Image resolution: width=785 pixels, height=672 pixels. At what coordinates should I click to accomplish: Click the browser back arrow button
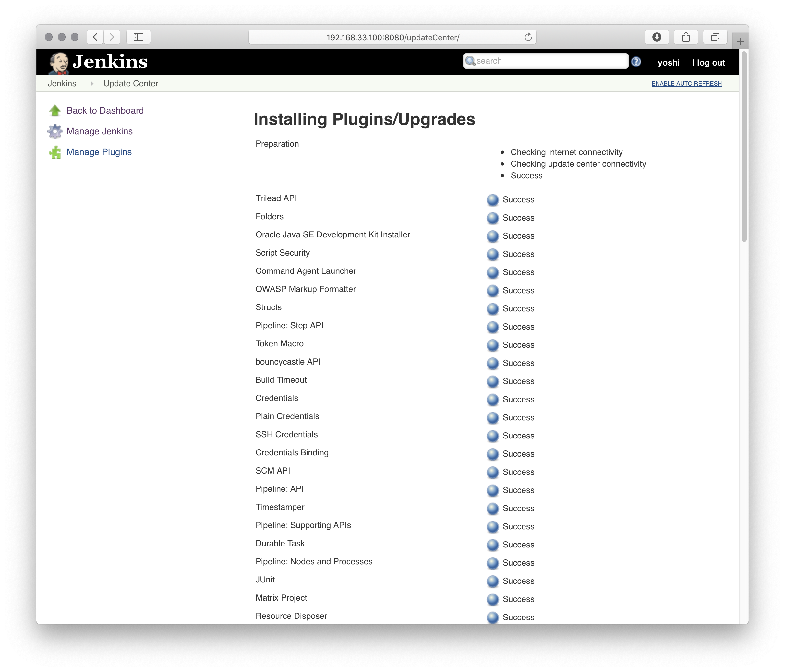[95, 37]
